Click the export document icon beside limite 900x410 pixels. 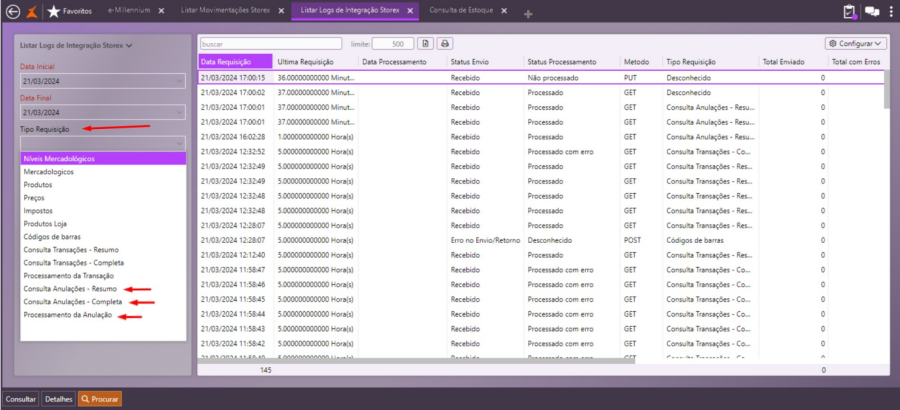425,44
